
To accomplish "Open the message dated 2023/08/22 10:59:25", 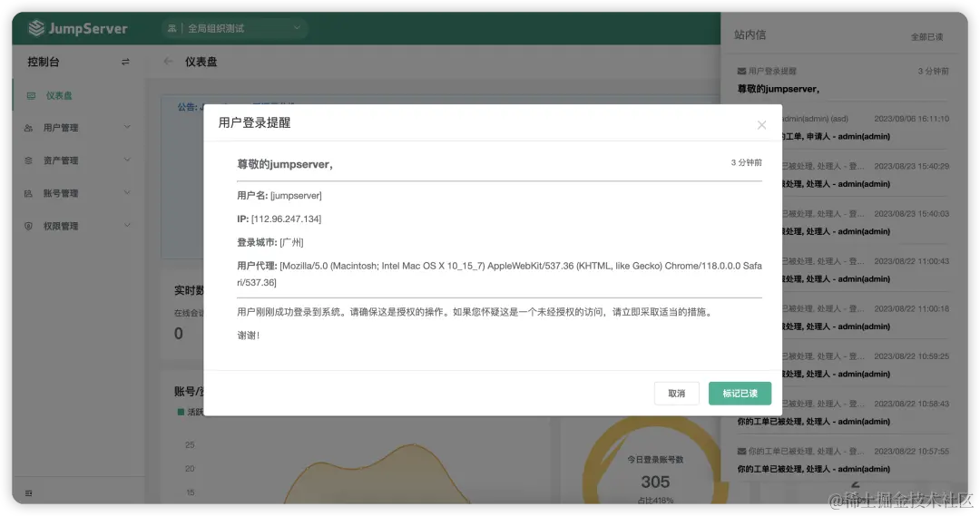I will (866, 365).
